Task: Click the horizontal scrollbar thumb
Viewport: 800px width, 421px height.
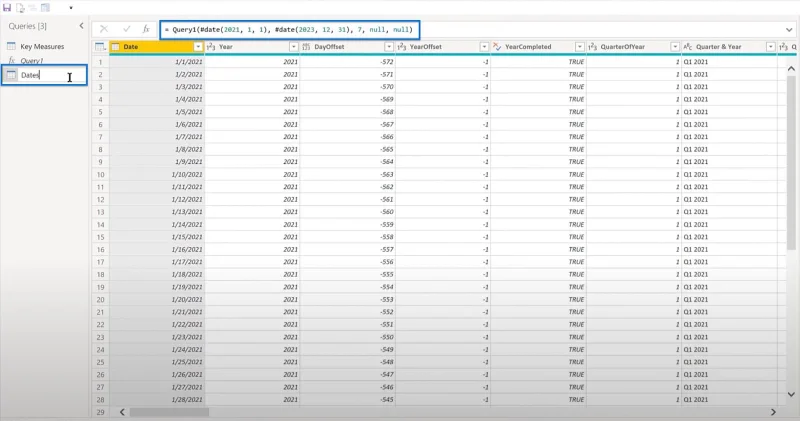Action: [x=169, y=412]
